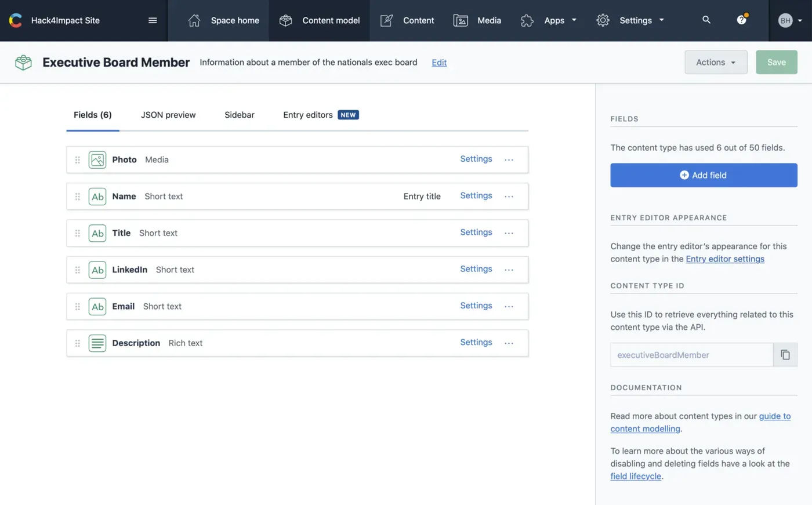Click the help question-mark icon
Viewport: 812px width, 505px height.
741,19
